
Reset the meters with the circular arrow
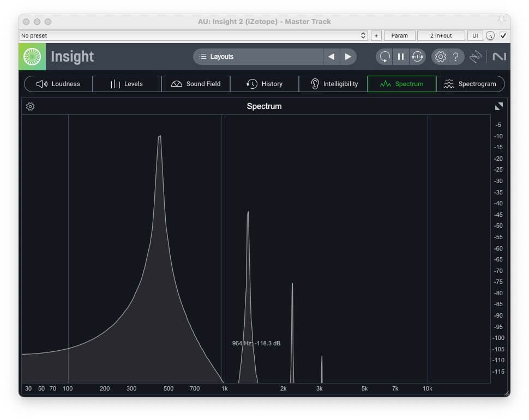pos(384,57)
